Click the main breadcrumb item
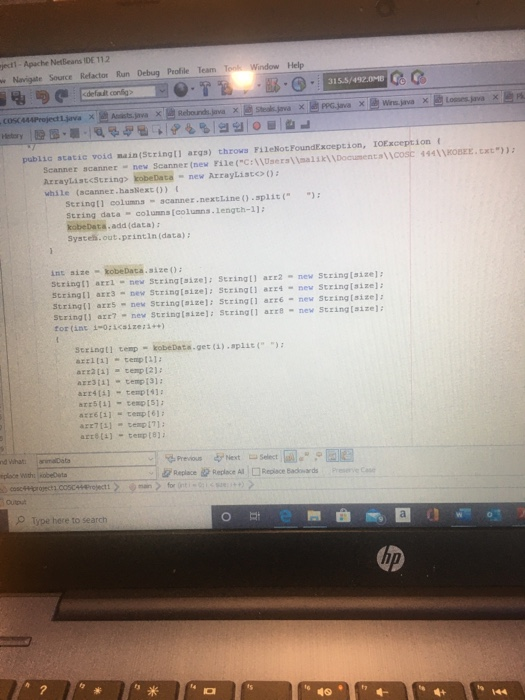Viewport: 525px width, 700px height. click(x=141, y=486)
